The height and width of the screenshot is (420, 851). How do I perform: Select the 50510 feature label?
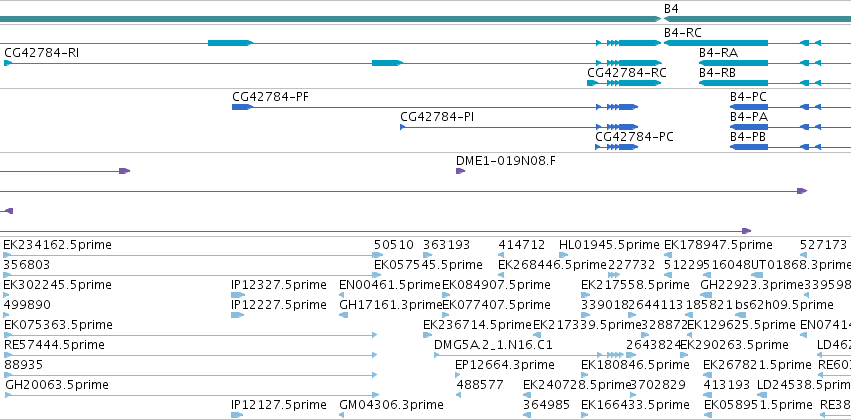click(x=394, y=245)
